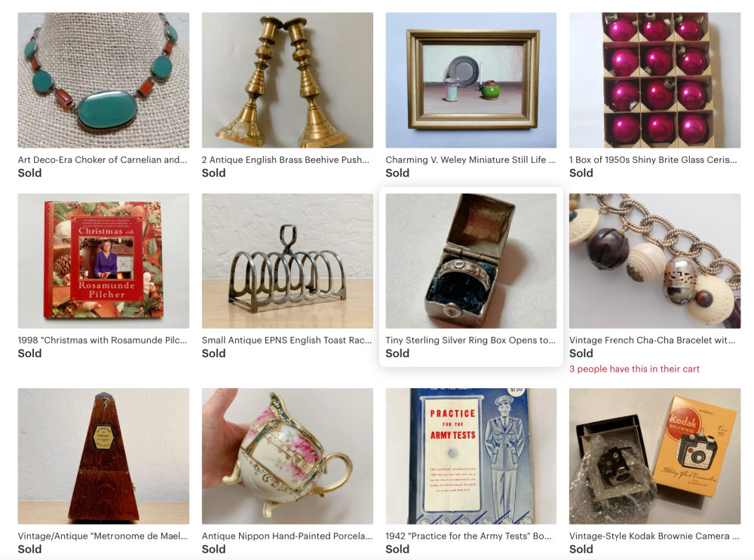Open the Shiny Brite glass ornaments photo
Image resolution: width=754 pixels, height=560 pixels.
pyautogui.click(x=654, y=80)
